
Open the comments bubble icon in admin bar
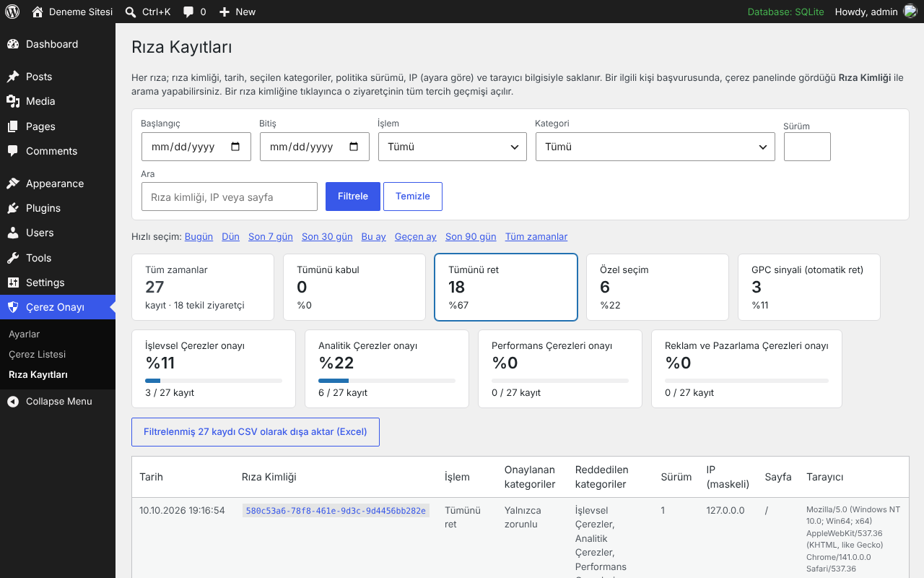pos(188,12)
